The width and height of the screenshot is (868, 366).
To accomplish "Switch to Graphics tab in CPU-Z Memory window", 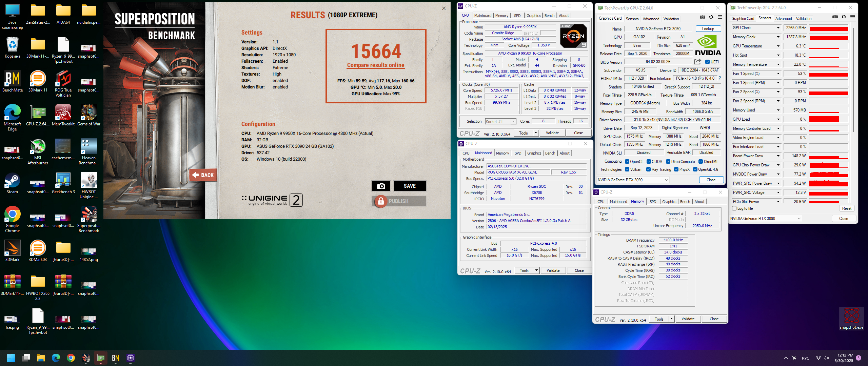I will 669,202.
